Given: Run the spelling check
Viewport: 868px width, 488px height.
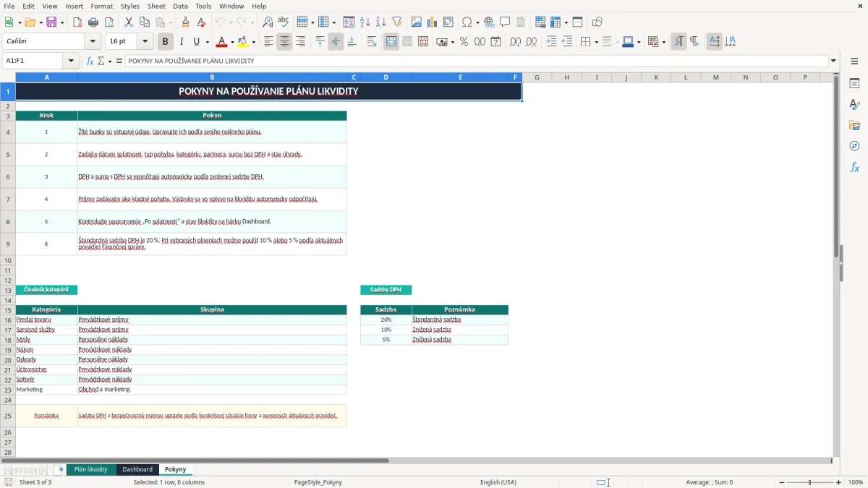Looking at the screenshot, I should tap(284, 22).
